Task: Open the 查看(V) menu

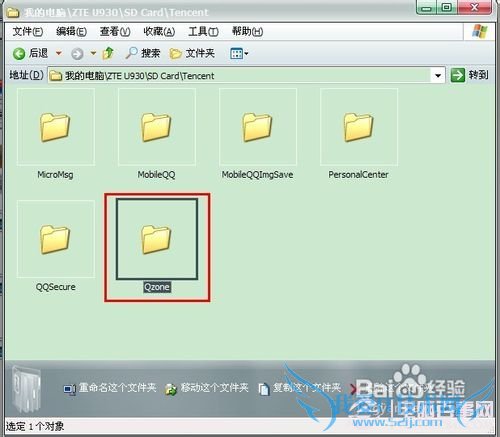Action: tap(115, 32)
